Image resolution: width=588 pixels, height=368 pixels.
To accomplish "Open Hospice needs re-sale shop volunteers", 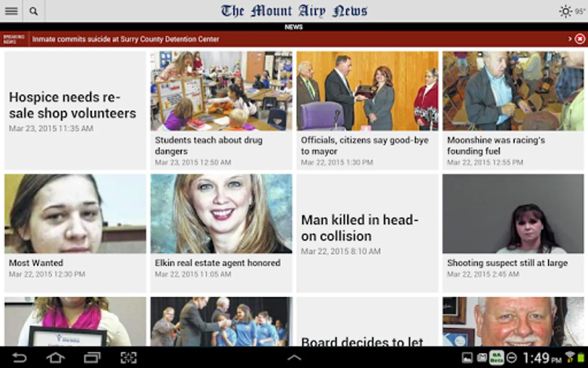I will coord(73,105).
